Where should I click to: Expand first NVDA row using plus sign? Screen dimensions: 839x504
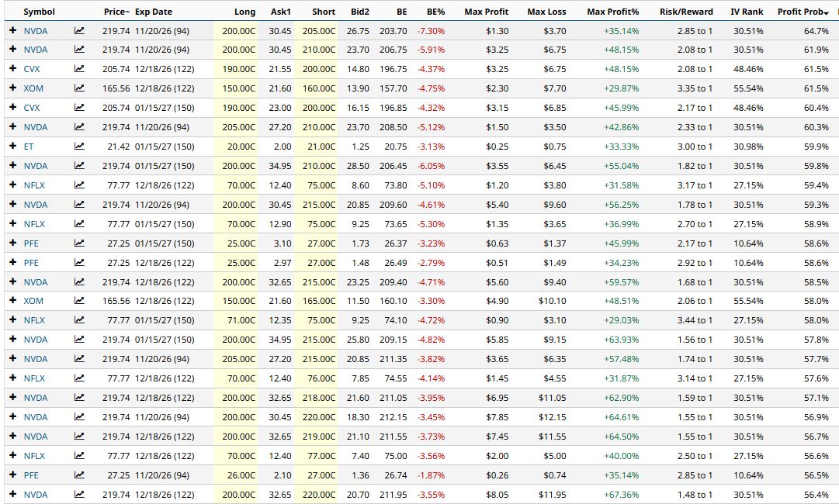pyautogui.click(x=13, y=30)
